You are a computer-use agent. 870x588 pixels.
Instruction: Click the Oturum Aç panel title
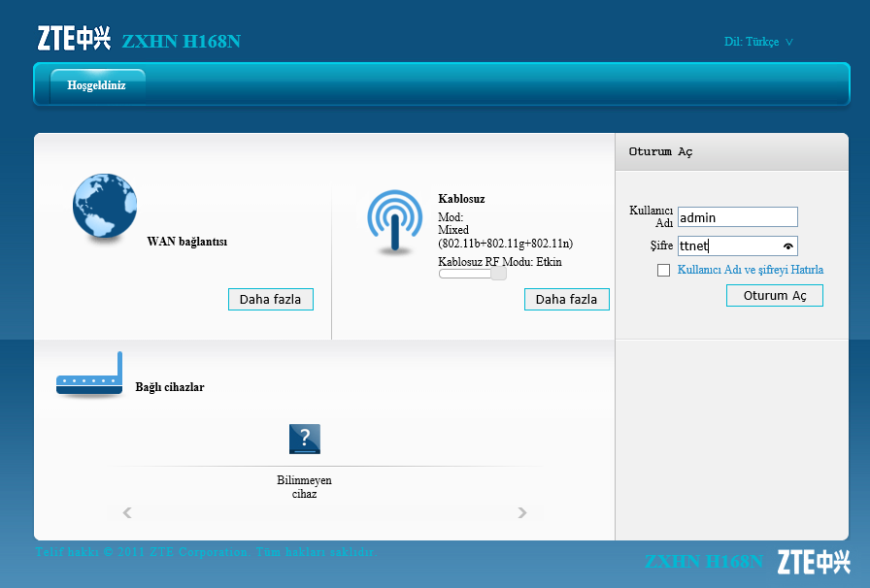(x=660, y=151)
